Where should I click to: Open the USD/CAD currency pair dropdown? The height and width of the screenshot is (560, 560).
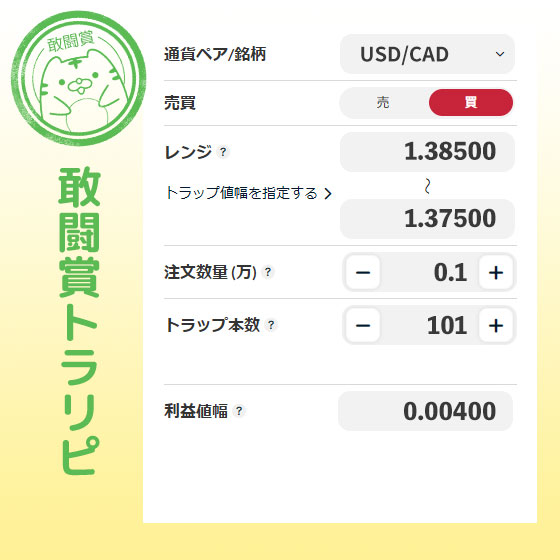coord(427,54)
